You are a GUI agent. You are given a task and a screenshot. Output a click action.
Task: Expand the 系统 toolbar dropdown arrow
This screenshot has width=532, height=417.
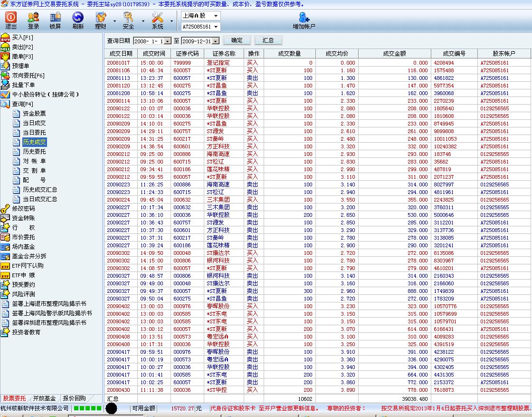(171, 21)
